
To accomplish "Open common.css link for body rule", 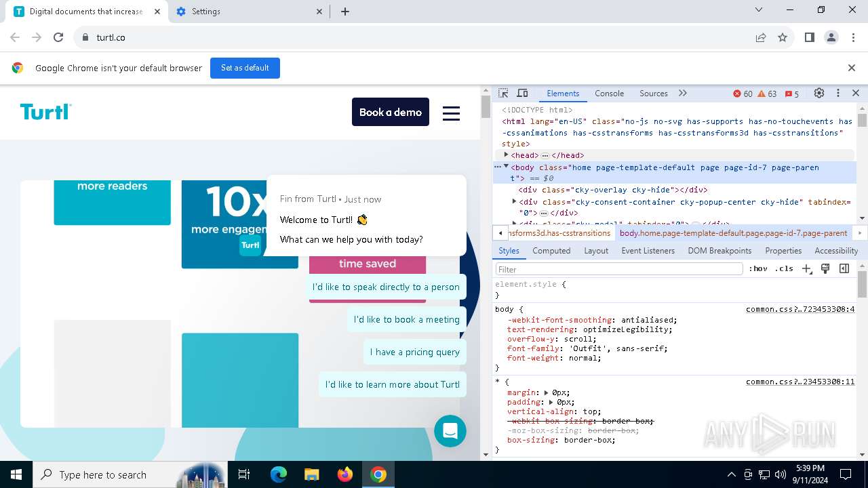I will (800, 309).
